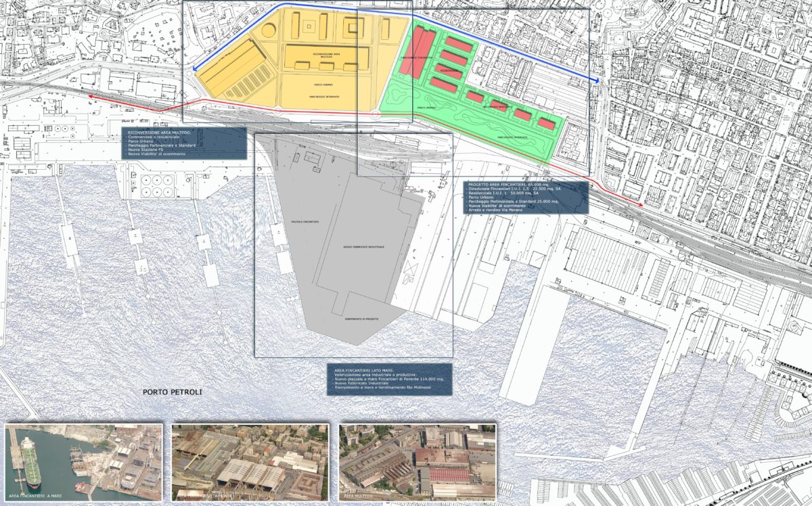Click the blue arrowhead at the route's left end
Viewport: 812px width, 506px height.
[195, 68]
